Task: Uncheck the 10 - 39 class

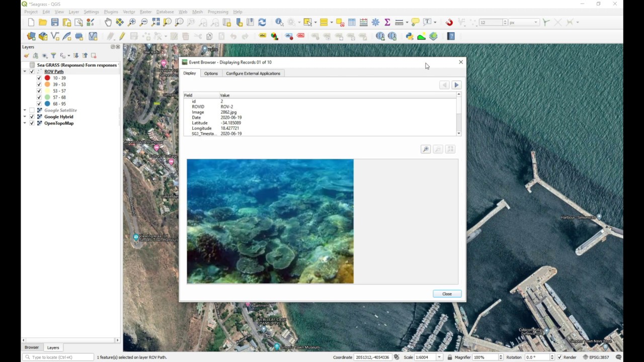Action: 39,78
